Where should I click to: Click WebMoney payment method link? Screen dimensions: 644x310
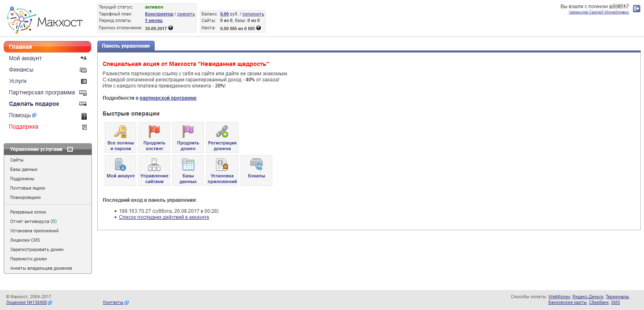coord(559,297)
